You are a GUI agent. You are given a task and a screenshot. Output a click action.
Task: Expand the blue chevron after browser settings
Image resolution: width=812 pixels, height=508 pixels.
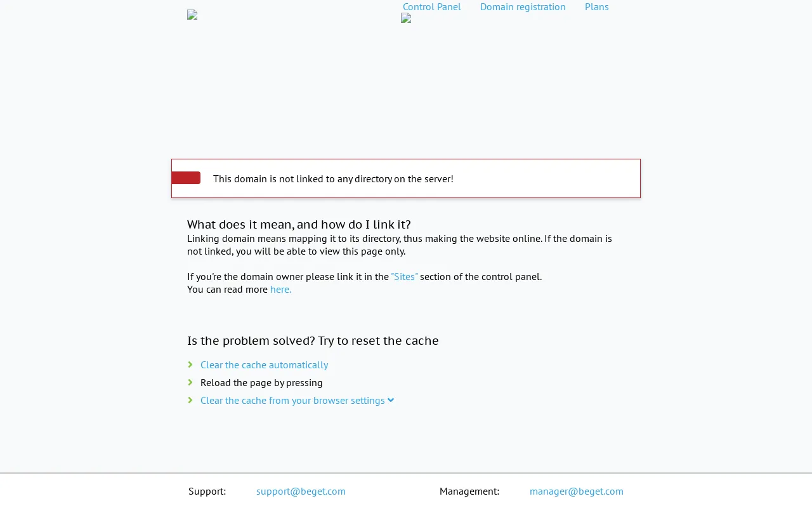[391, 400]
